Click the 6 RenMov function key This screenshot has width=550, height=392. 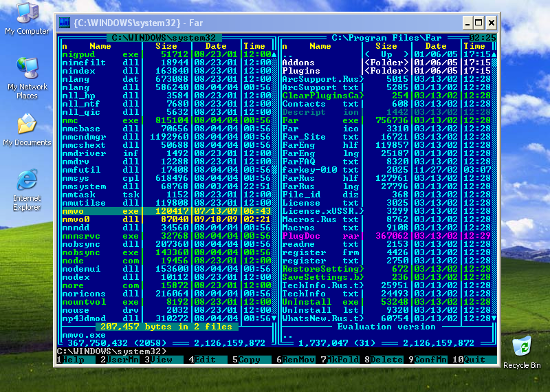[296, 360]
